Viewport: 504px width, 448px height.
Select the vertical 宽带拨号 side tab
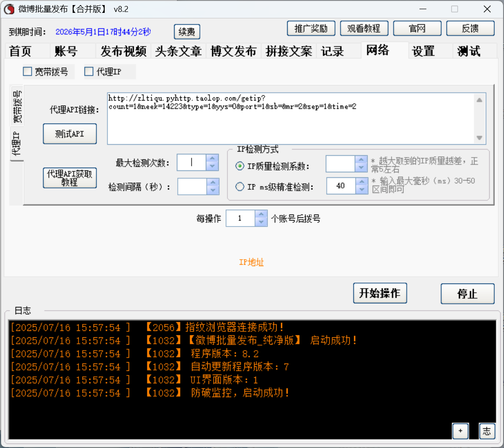[17, 107]
